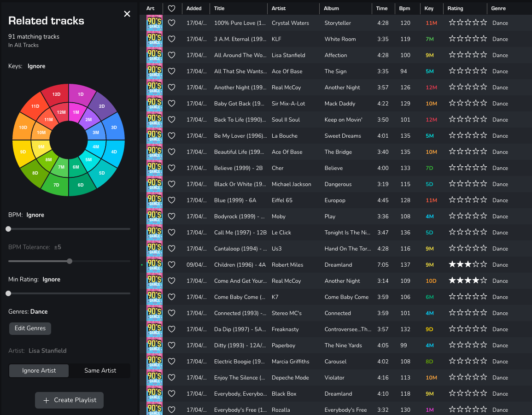The image size is (532, 415).
Task: Select the Everybody, Everybody track title
Action: pyautogui.click(x=240, y=394)
